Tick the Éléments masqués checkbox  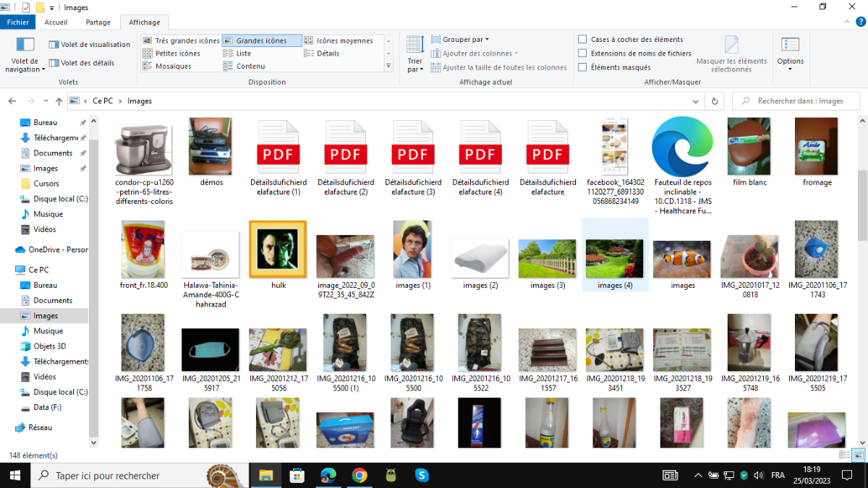tap(582, 67)
